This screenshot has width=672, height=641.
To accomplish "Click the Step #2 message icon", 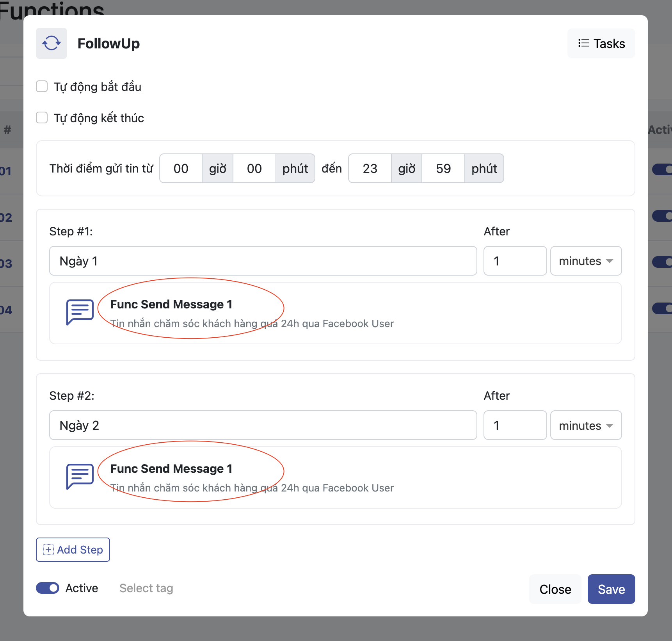I will point(80,477).
